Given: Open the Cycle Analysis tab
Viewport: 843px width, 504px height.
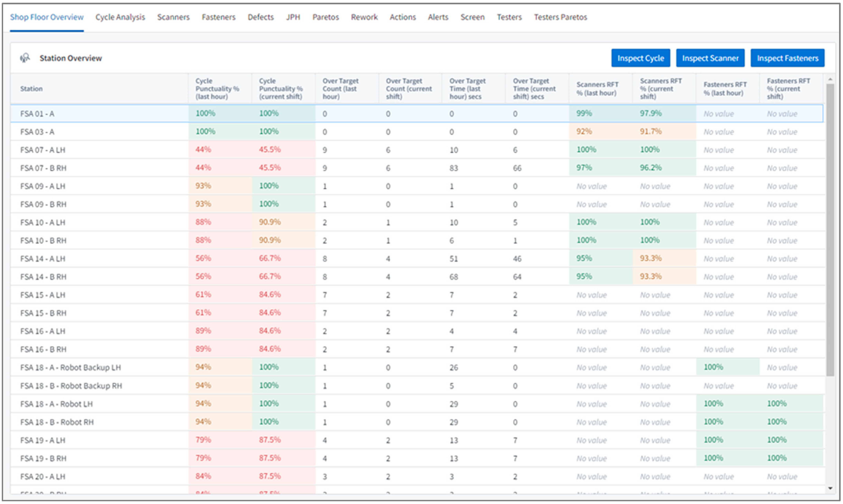Looking at the screenshot, I should click(120, 17).
